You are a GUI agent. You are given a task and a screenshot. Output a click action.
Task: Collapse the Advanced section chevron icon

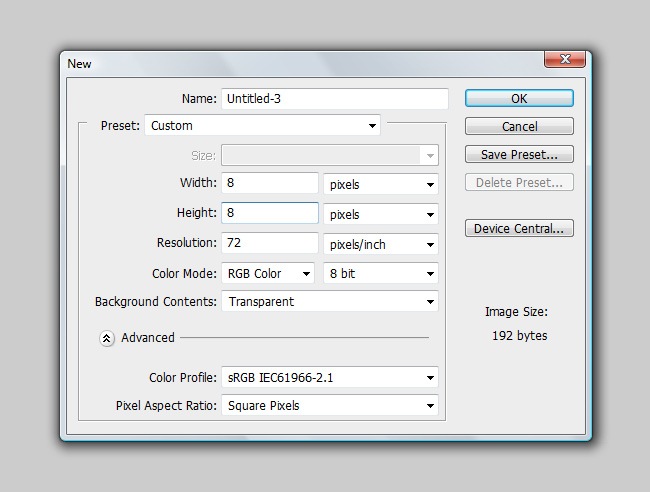(107, 338)
